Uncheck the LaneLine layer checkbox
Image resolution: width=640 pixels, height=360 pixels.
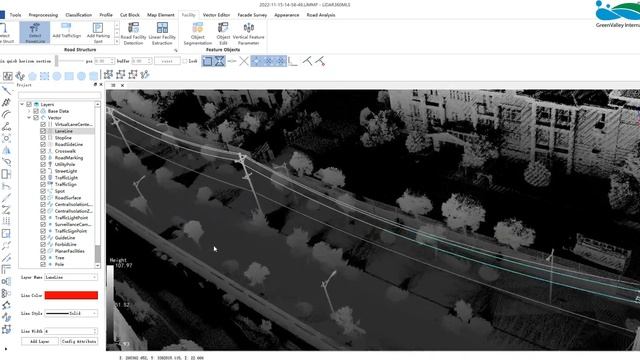coord(43,131)
